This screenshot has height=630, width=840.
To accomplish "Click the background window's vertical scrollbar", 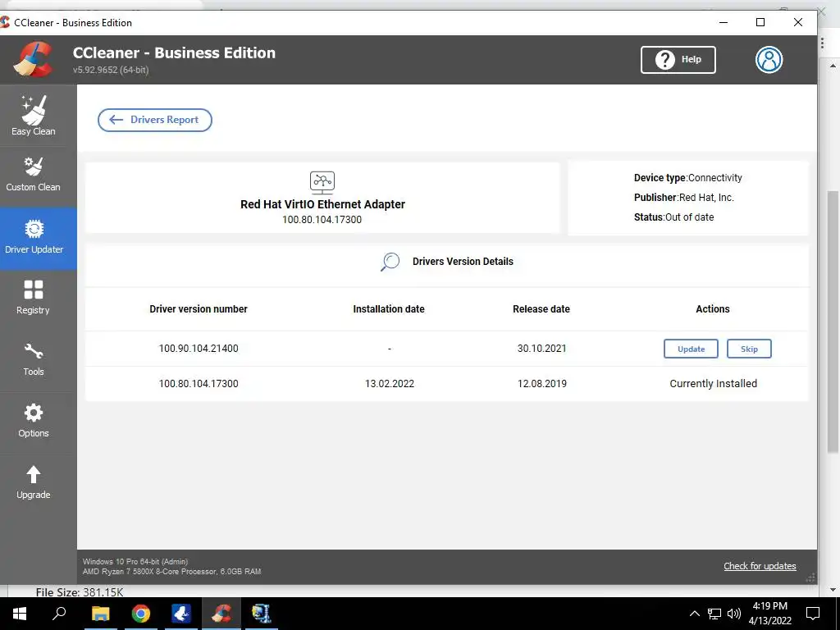I will point(833,322).
